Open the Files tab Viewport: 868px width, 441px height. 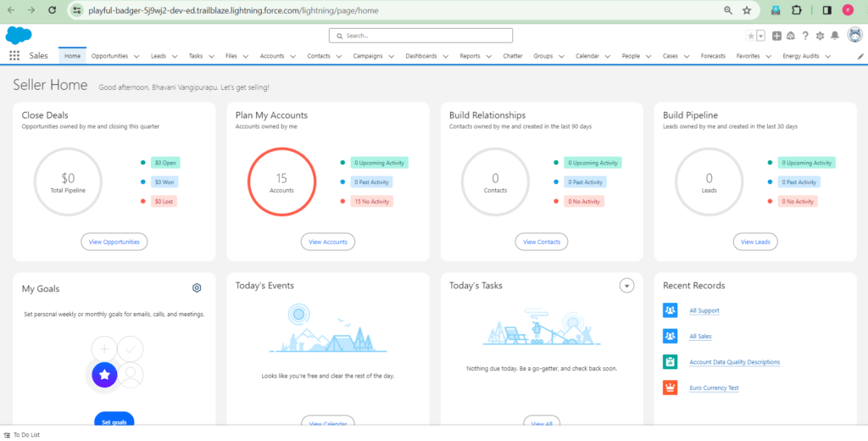(231, 56)
